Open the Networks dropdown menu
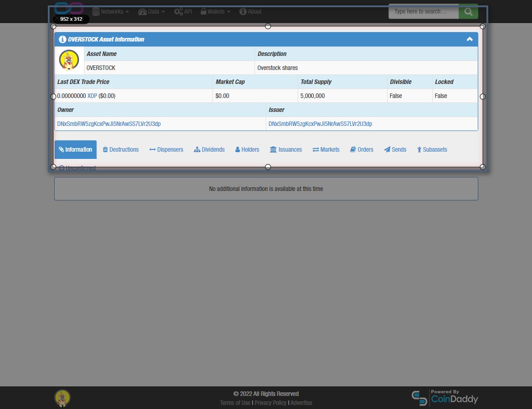Screen dimensions: 532x409 pos(111,12)
